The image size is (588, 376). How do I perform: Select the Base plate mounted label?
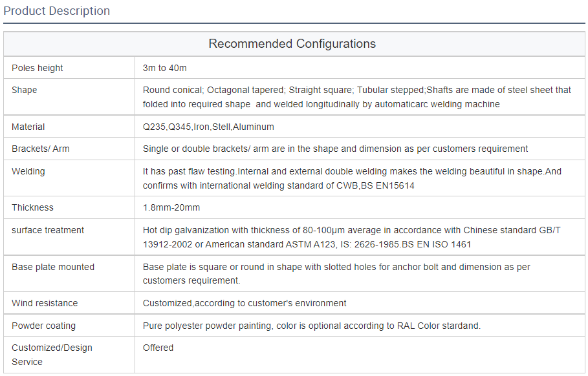pyautogui.click(x=53, y=267)
